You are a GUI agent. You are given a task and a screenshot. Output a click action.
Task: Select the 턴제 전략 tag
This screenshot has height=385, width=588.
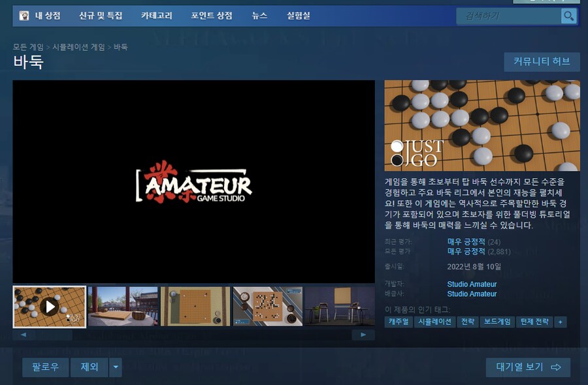[534, 322]
